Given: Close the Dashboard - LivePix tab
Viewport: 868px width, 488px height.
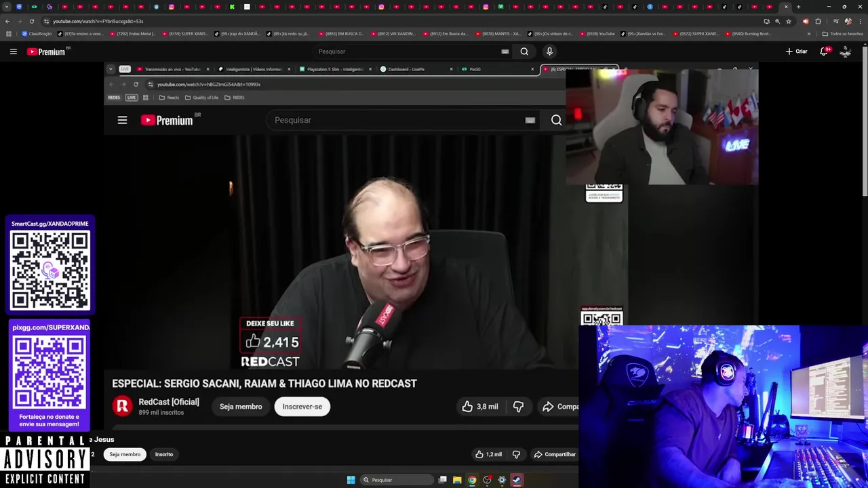Looking at the screenshot, I should [451, 69].
